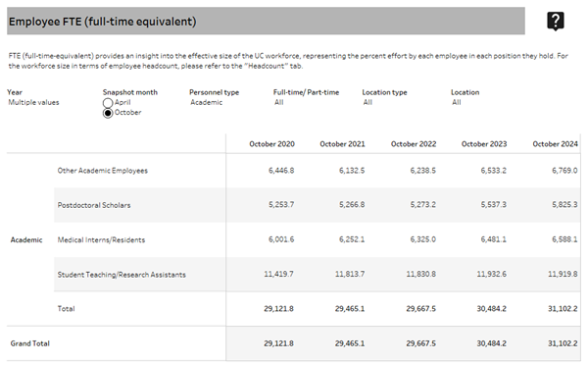Click the October 2021 column header
Screen dimensions: 588x365
click(x=342, y=144)
